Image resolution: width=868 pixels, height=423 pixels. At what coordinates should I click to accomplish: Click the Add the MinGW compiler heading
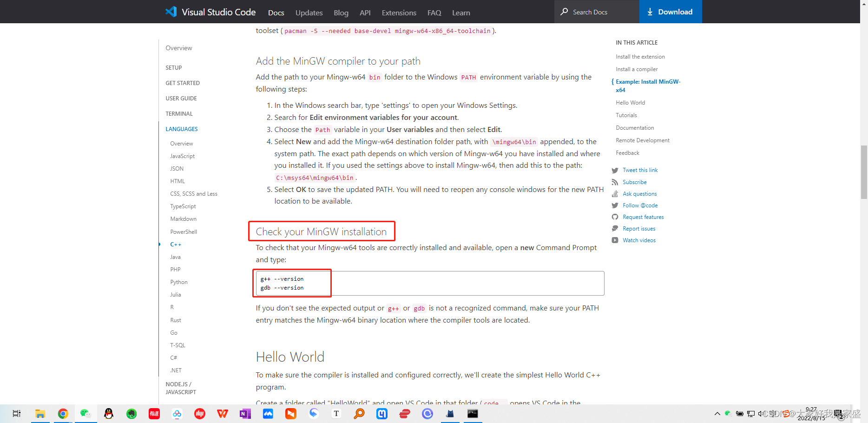[338, 61]
